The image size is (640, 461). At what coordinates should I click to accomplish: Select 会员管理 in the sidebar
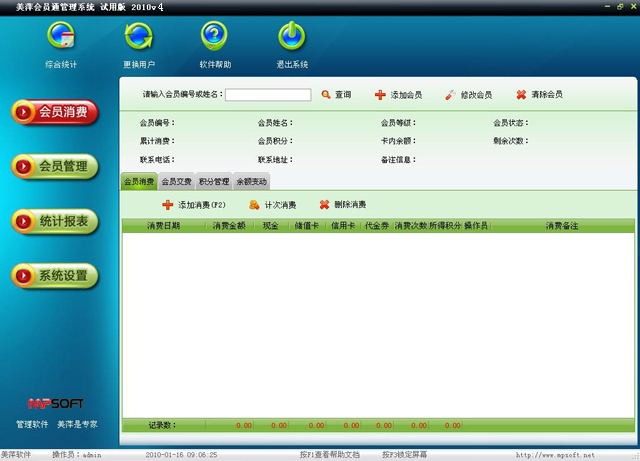[x=55, y=166]
